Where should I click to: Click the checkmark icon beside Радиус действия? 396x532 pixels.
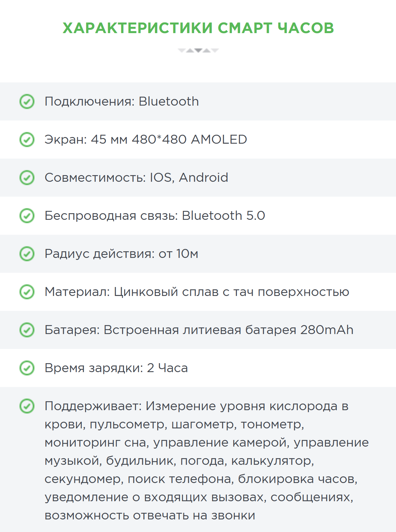pyautogui.click(x=27, y=254)
